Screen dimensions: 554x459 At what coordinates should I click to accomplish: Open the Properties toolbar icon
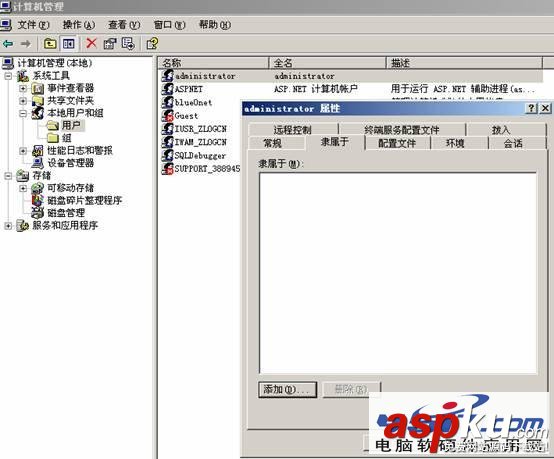pos(110,44)
